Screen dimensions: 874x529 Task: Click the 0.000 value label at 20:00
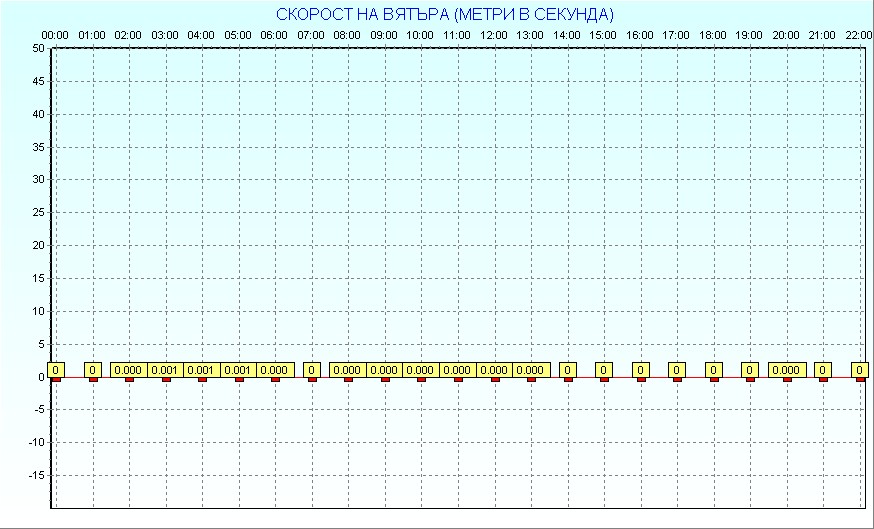pyautogui.click(x=786, y=370)
